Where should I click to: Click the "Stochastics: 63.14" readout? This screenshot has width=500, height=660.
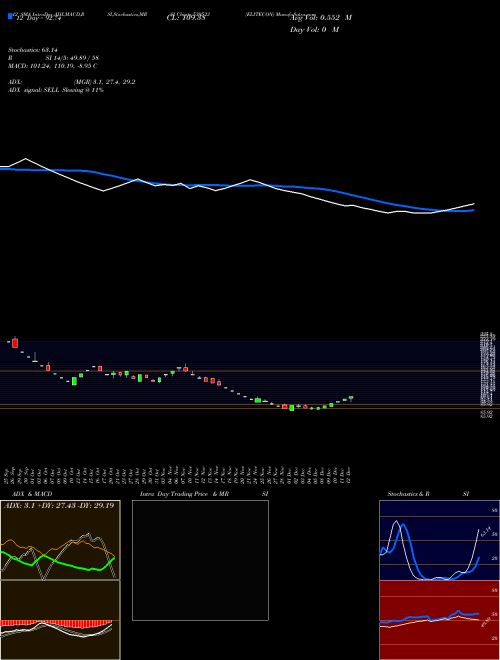33,50
